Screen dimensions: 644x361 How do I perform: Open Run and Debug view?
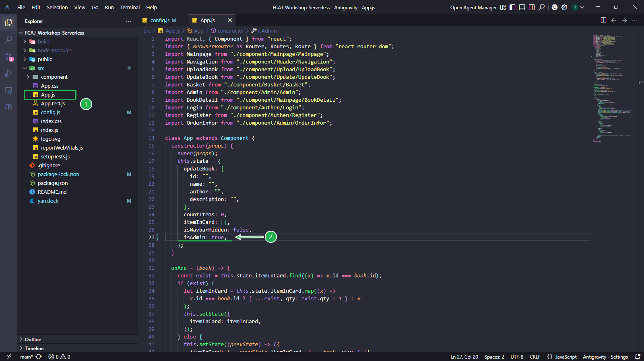click(x=8, y=73)
